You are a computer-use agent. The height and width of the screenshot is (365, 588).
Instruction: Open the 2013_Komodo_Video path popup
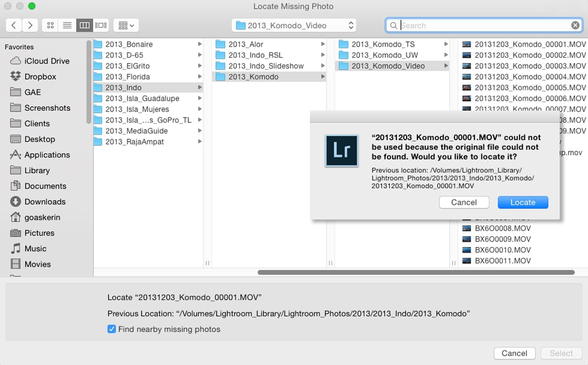coord(294,25)
